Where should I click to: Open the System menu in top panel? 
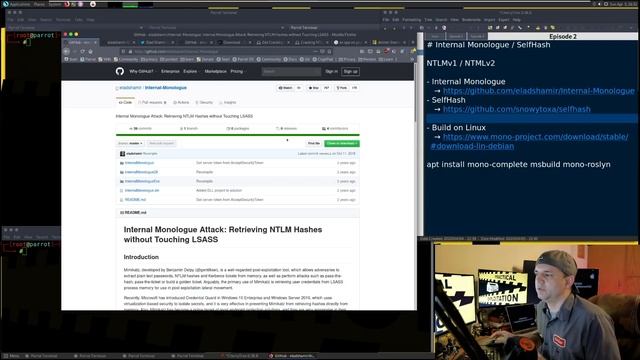(x=55, y=4)
